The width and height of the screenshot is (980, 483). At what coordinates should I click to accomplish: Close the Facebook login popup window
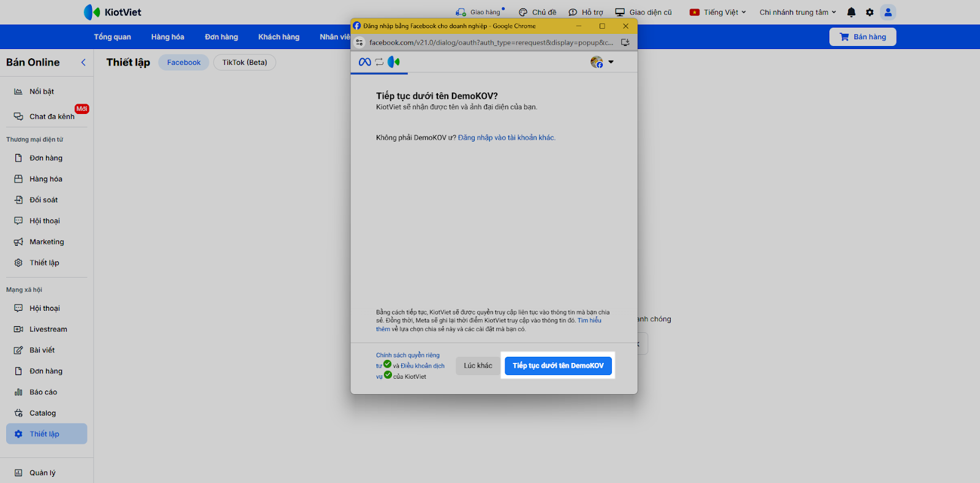point(625,26)
